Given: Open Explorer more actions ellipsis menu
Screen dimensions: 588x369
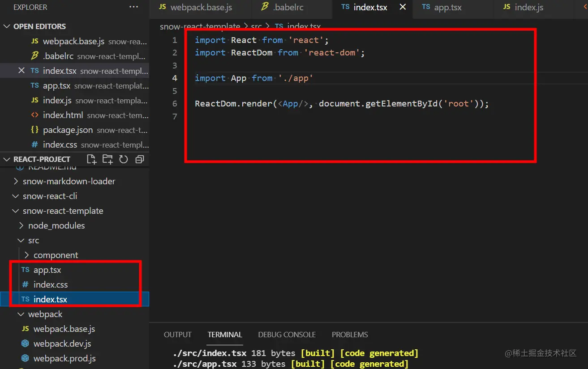Looking at the screenshot, I should click(x=133, y=7).
